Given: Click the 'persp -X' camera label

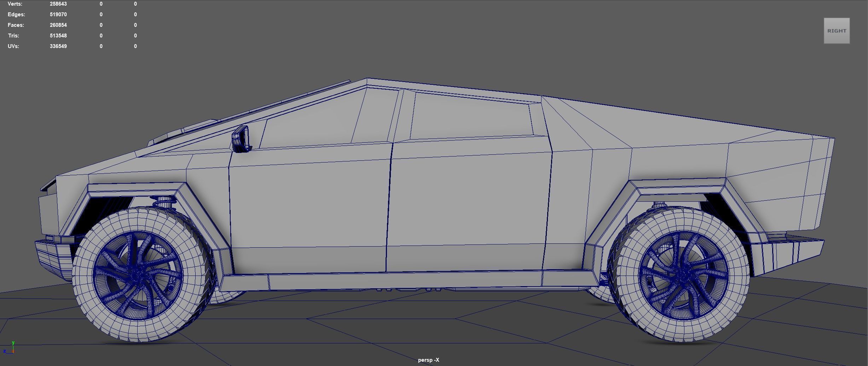Looking at the screenshot, I should (x=428, y=360).
